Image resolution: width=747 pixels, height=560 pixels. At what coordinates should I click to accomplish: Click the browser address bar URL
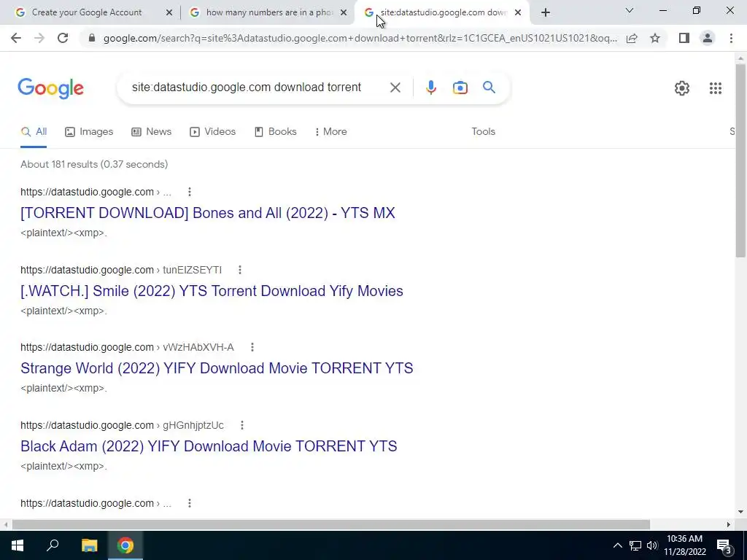coord(360,38)
